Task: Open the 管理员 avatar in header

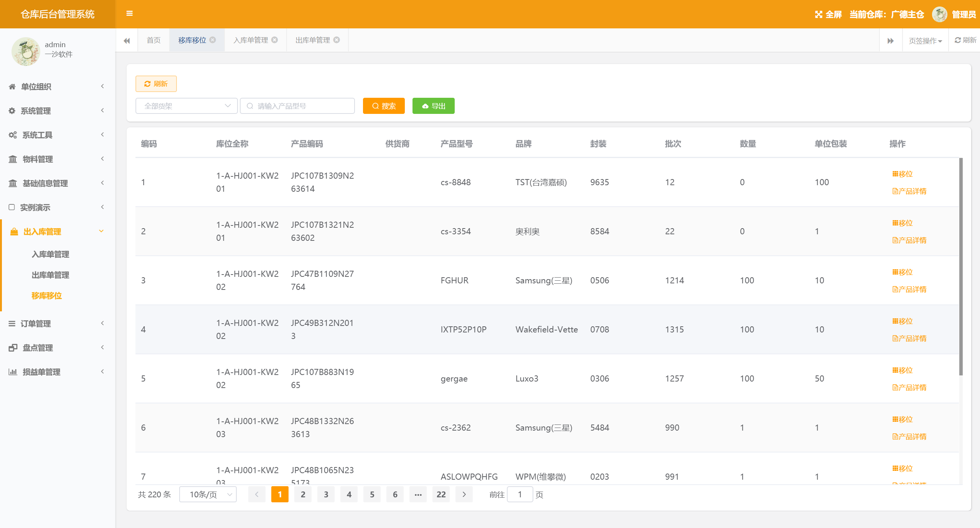Action: [939, 15]
